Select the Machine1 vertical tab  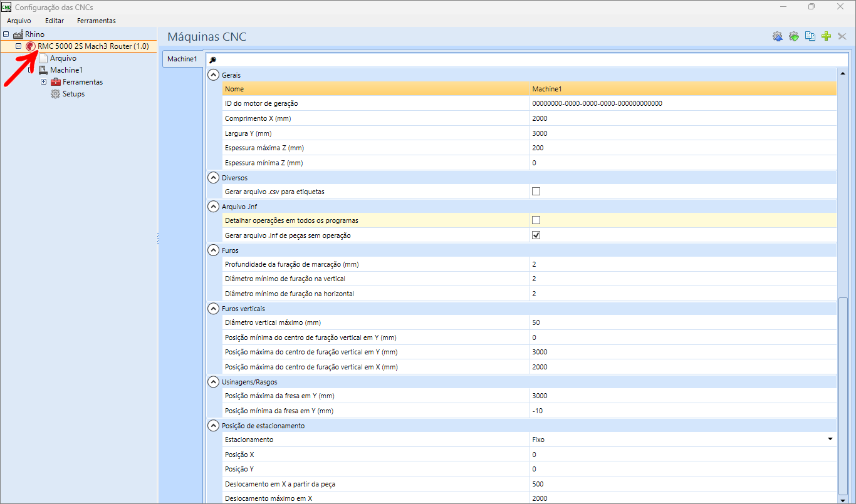point(182,59)
